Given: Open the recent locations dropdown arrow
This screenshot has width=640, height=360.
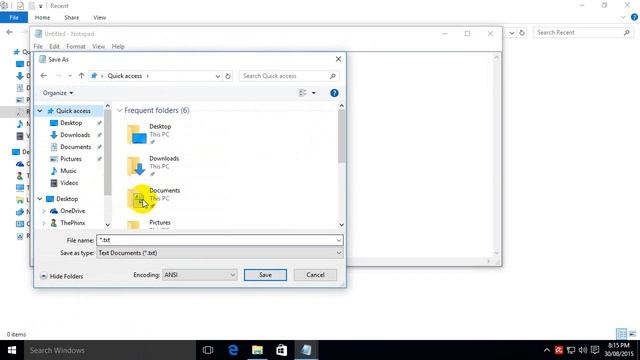Looking at the screenshot, I should 70,76.
